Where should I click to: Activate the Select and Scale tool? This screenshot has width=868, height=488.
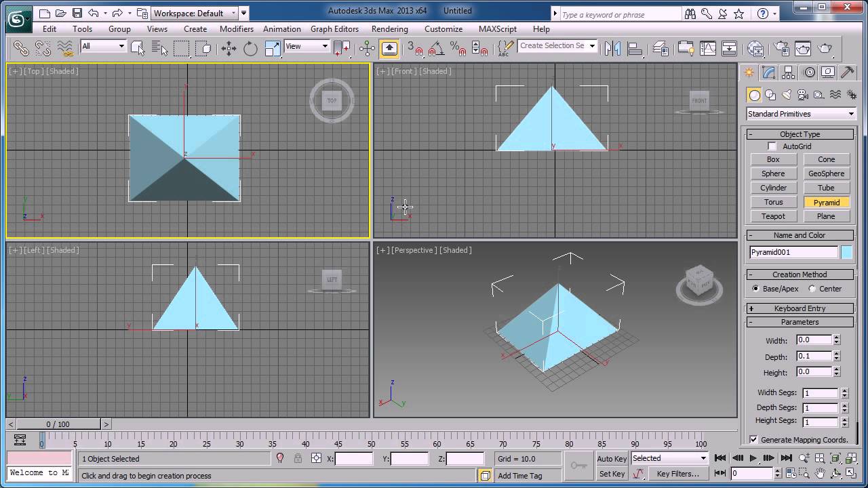pyautogui.click(x=272, y=48)
